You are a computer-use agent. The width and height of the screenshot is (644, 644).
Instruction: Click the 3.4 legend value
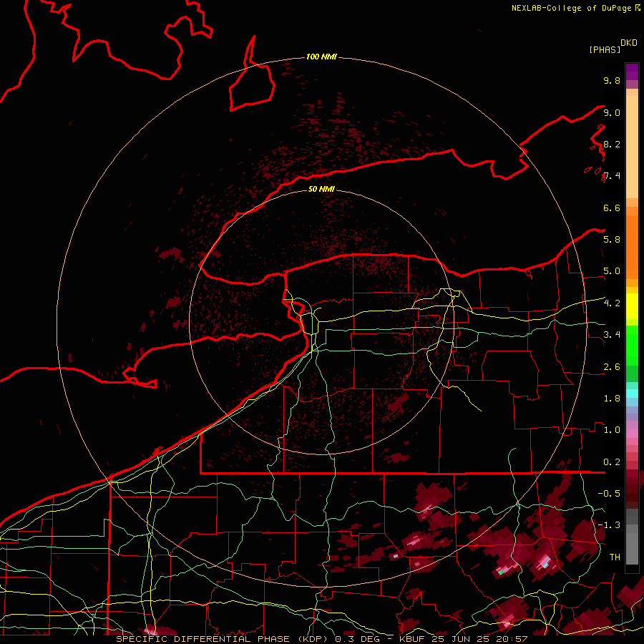[x=612, y=335]
